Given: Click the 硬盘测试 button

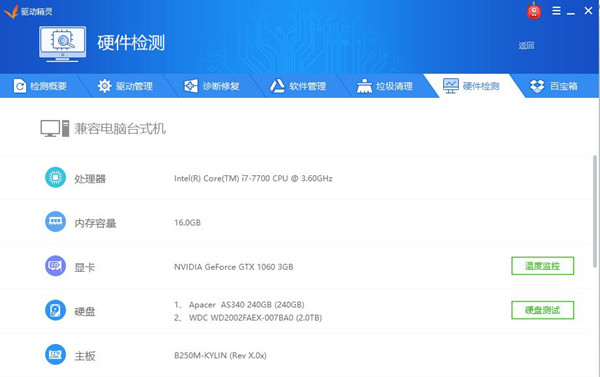Looking at the screenshot, I should [543, 310].
